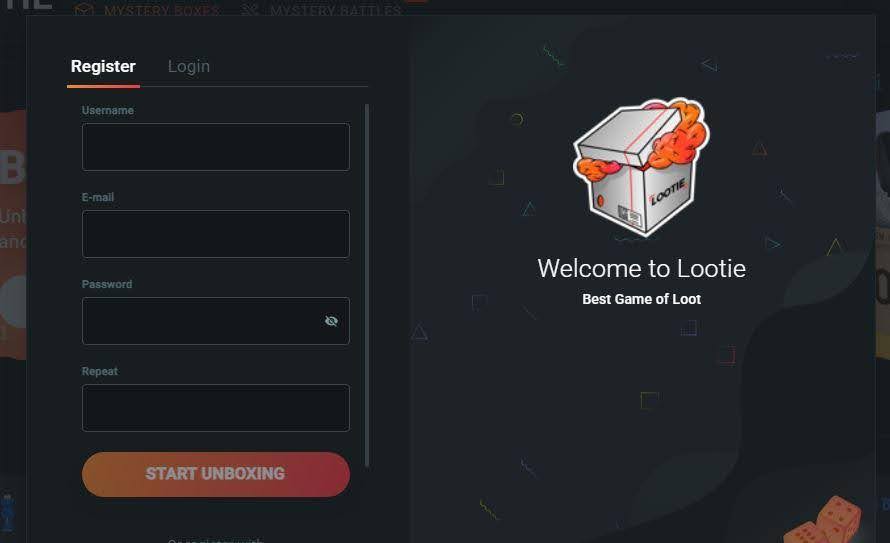Click the orange dice graphic

coord(823,521)
